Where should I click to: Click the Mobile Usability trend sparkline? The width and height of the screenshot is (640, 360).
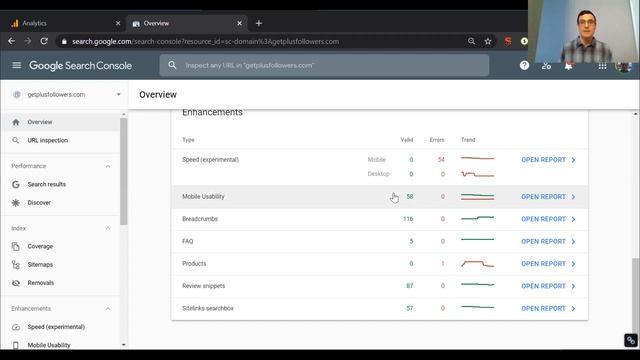[x=478, y=197]
